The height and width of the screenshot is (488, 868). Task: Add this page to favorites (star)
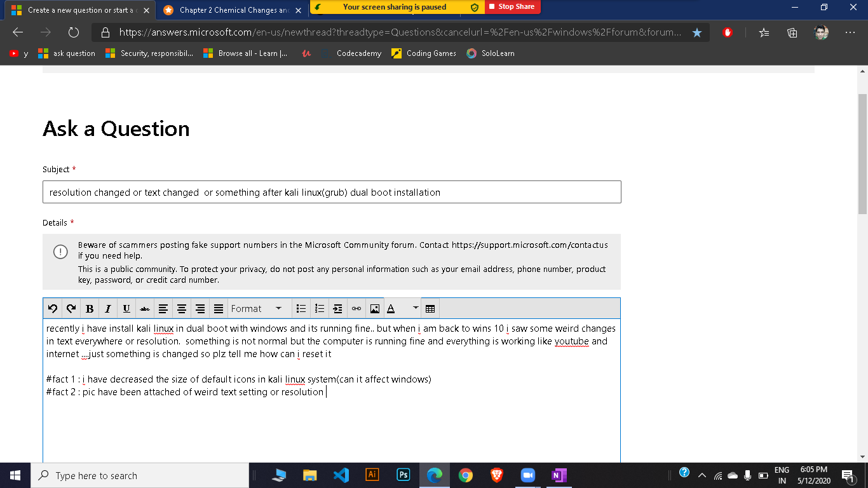(697, 32)
